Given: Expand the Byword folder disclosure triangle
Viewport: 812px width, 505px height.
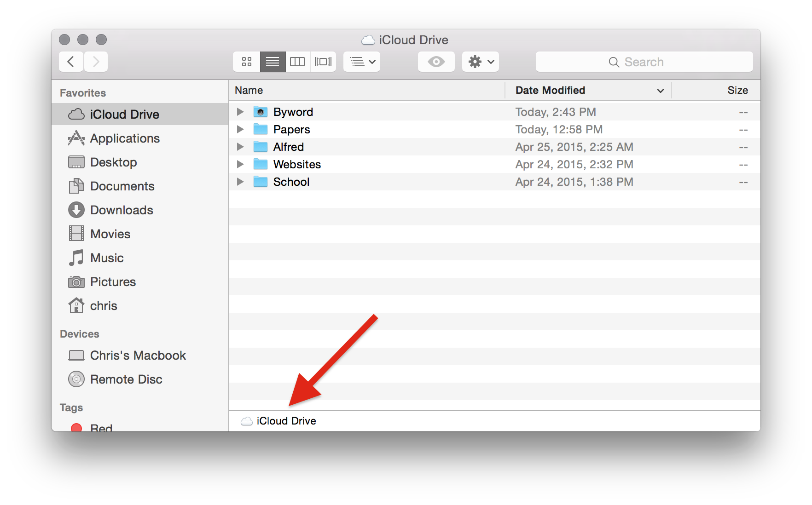Looking at the screenshot, I should click(240, 112).
